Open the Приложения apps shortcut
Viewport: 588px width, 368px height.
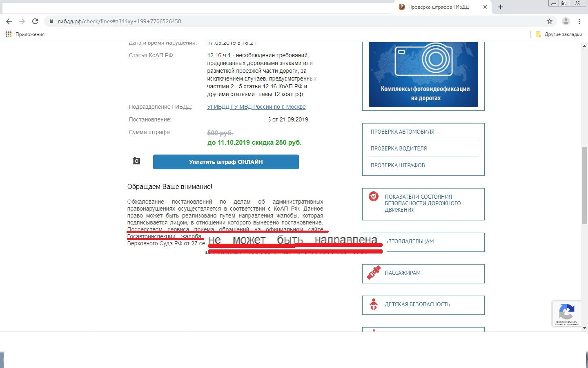pyautogui.click(x=25, y=34)
